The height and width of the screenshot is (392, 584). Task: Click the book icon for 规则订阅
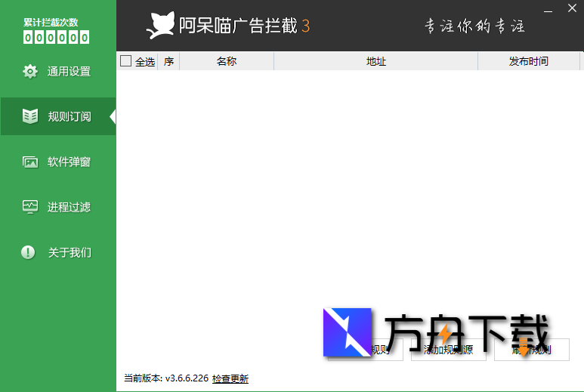29,116
